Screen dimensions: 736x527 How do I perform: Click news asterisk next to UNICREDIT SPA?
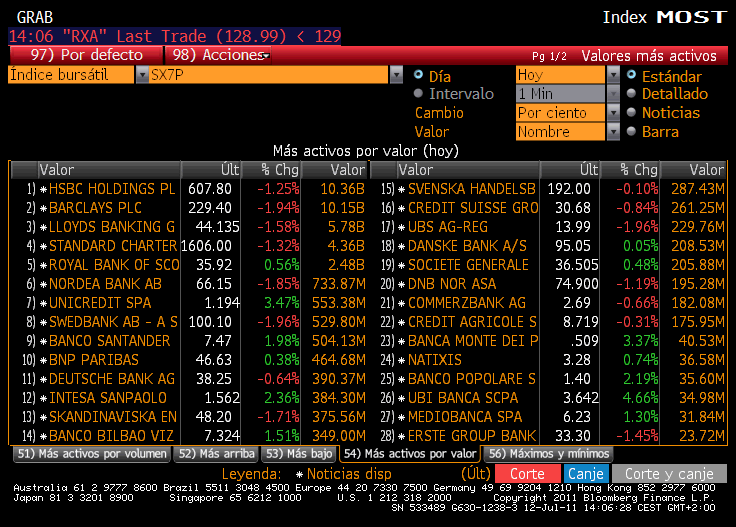click(x=43, y=304)
